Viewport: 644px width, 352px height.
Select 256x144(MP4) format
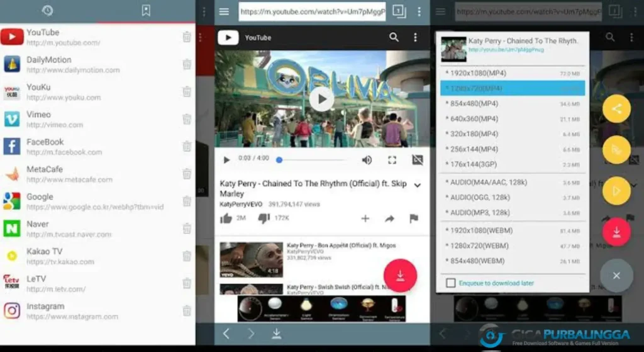(513, 149)
